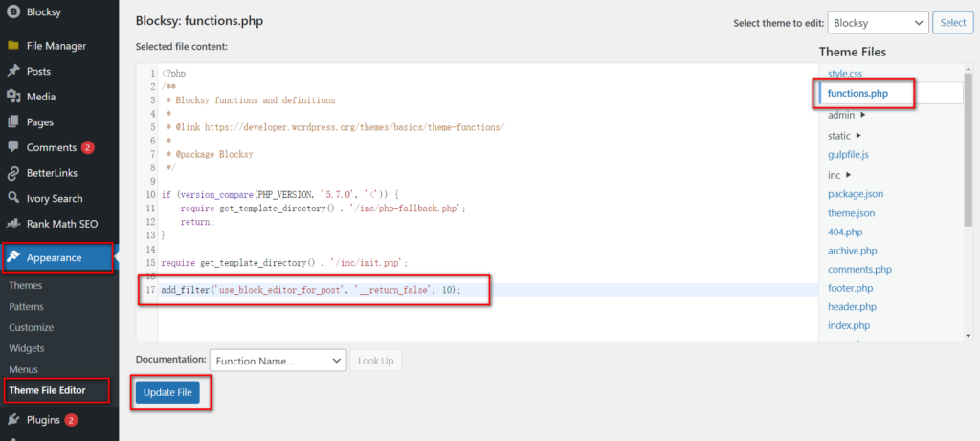
Task: Open comments.php in Theme Files
Action: tap(860, 269)
